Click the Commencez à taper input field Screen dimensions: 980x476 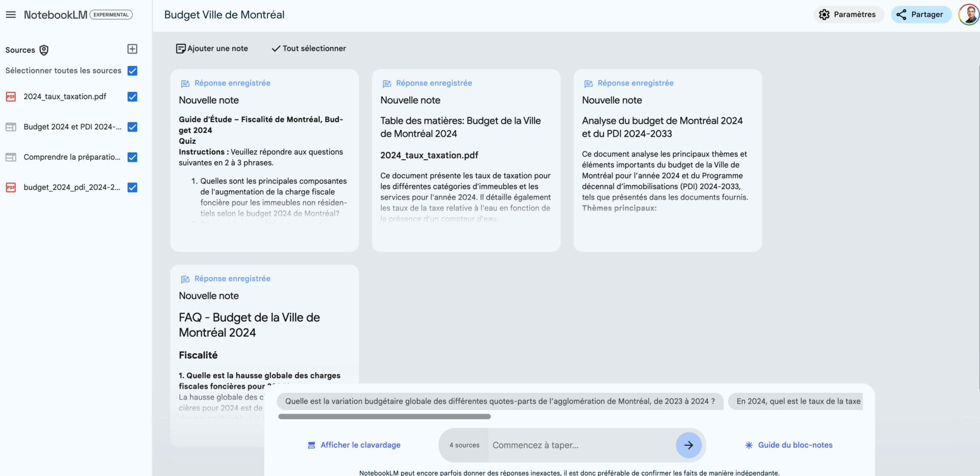(581, 445)
